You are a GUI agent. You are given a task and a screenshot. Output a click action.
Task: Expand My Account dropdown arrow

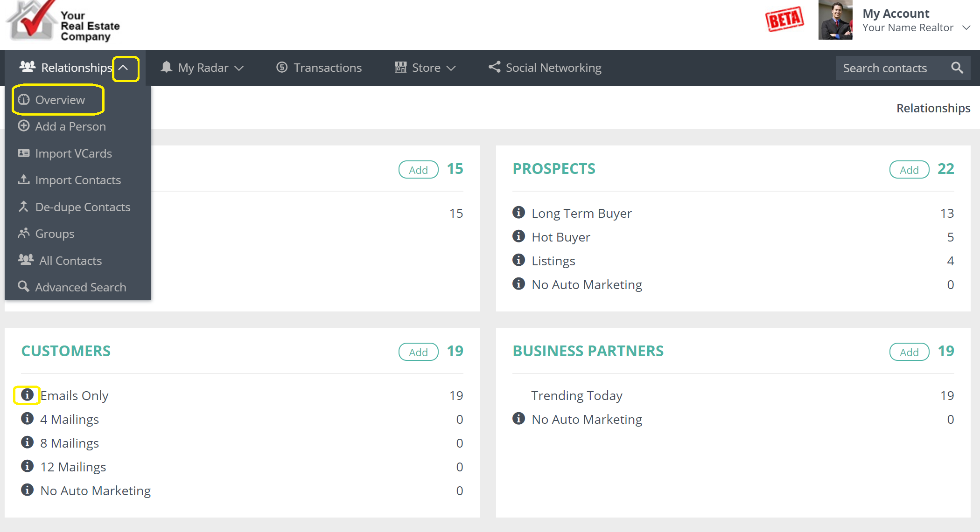tap(966, 28)
